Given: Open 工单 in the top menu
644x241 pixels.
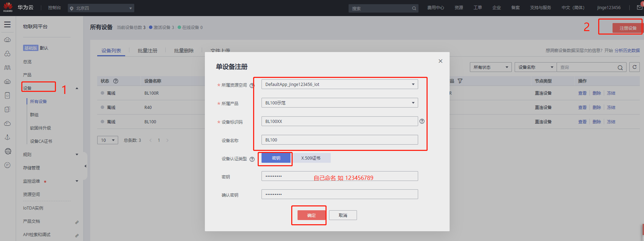Looking at the screenshot, I should [478, 8].
